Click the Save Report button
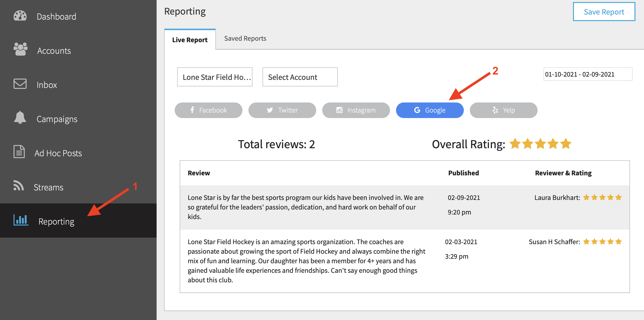The image size is (644, 320). click(604, 12)
